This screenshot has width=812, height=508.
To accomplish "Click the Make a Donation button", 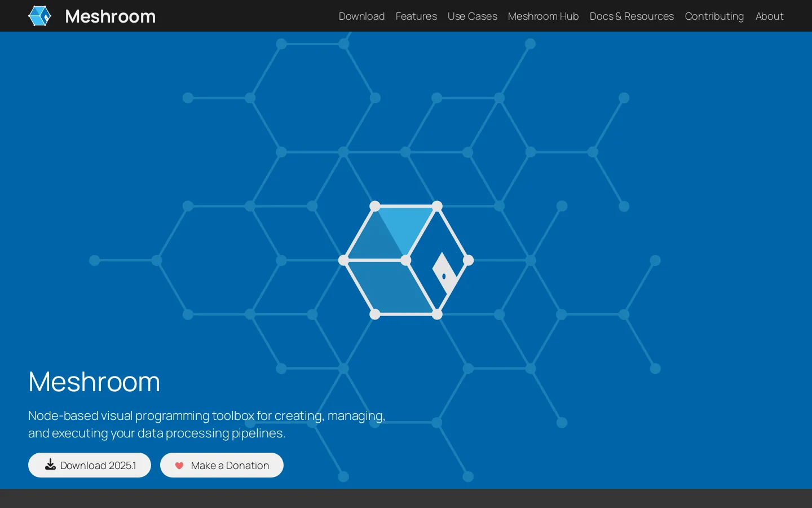I will tap(222, 465).
